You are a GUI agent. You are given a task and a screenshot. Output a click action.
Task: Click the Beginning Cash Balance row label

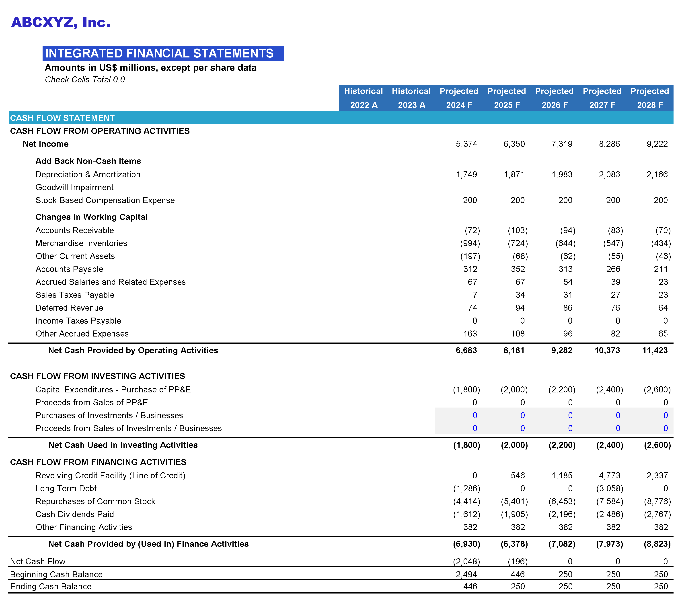(x=56, y=574)
